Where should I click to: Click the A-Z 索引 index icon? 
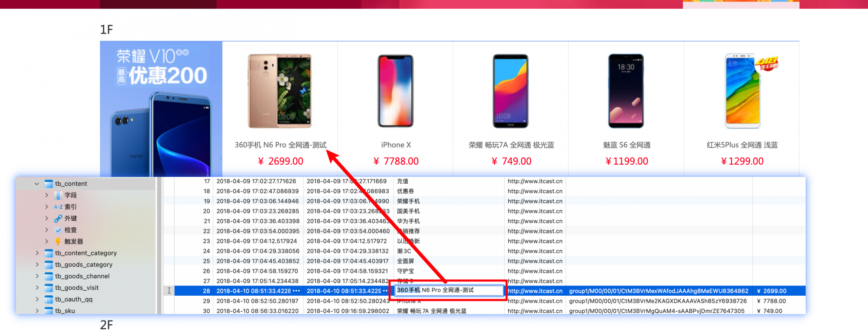[x=58, y=207]
